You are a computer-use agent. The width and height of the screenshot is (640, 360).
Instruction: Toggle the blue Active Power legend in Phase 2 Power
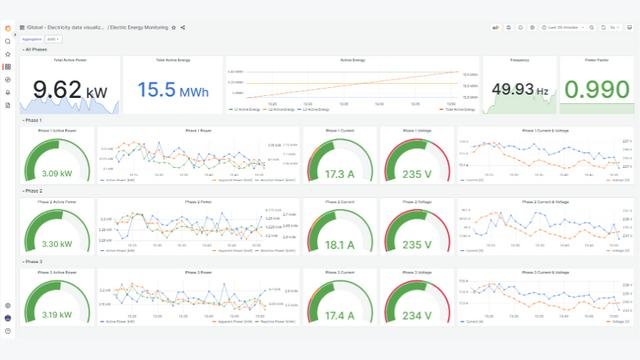118,251
